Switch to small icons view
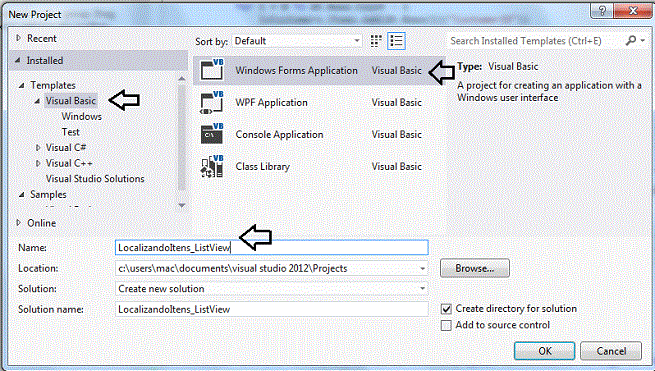 coord(376,41)
